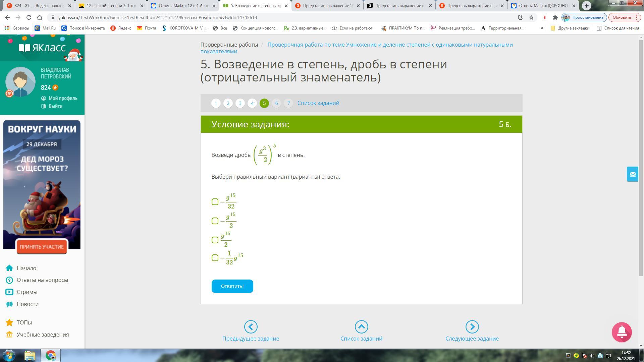Open the envelope feedback tab on the right
The height and width of the screenshot is (362, 644).
pos(632,174)
